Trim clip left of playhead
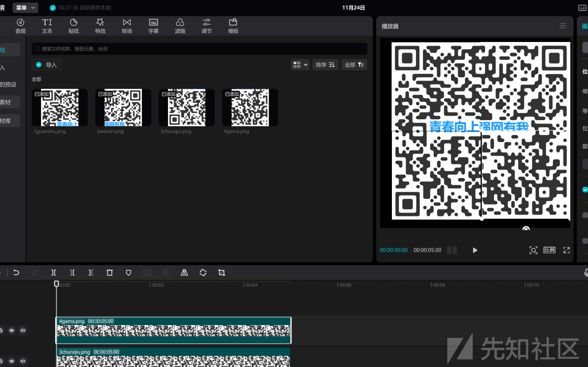This screenshot has width=588, height=367. tap(72, 273)
